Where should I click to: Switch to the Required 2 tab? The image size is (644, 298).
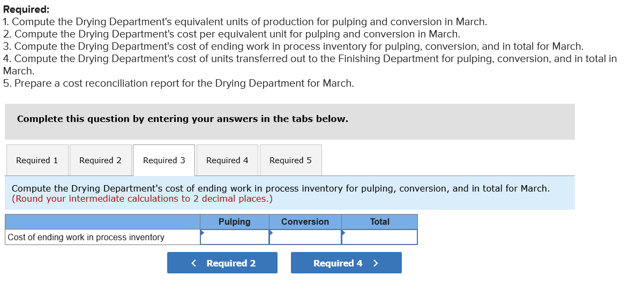tap(100, 161)
